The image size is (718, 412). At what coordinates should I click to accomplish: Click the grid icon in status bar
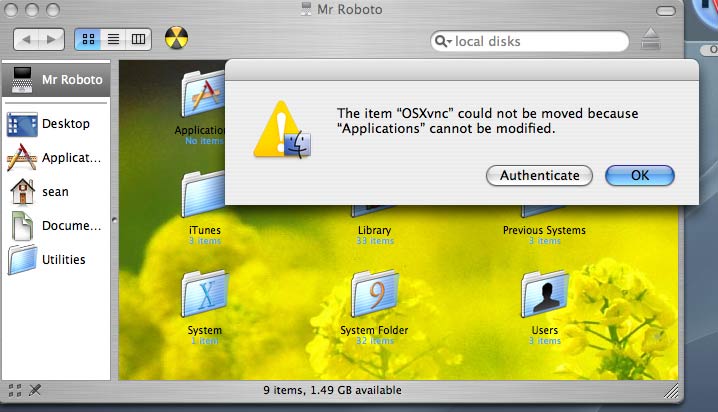15,390
